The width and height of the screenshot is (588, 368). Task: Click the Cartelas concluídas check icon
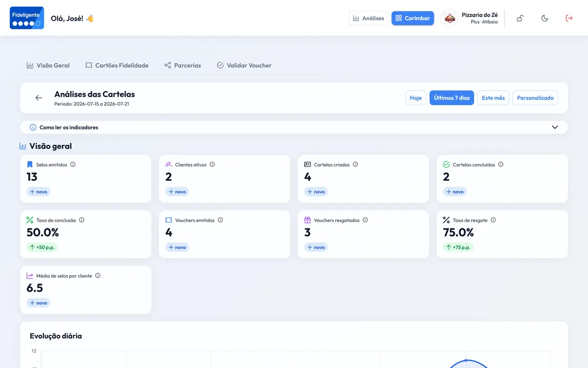446,164
